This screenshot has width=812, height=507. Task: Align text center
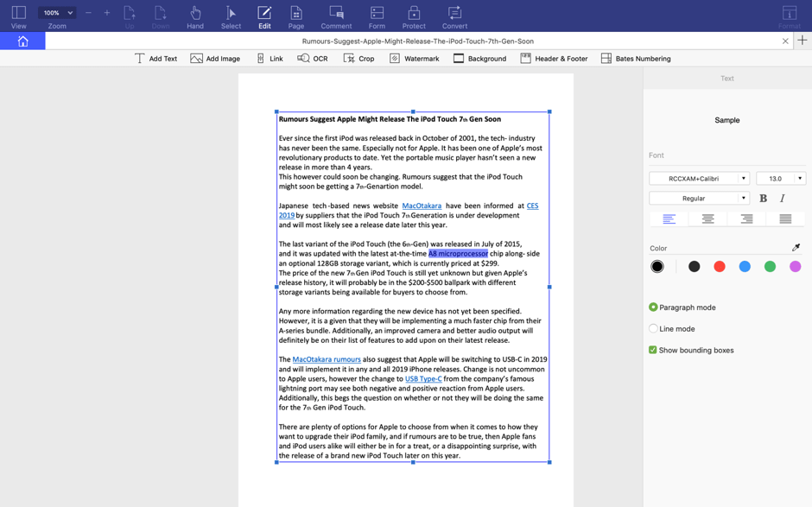coord(708,219)
